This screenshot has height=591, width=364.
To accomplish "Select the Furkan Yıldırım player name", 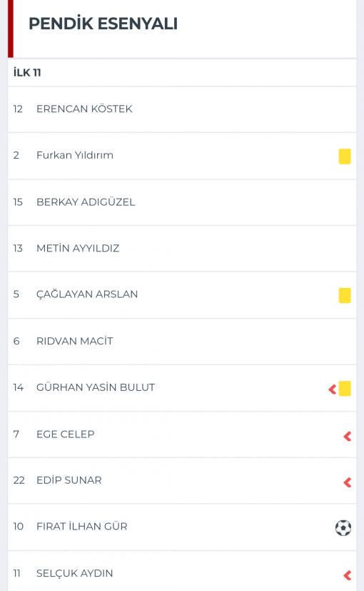I will [x=75, y=155].
